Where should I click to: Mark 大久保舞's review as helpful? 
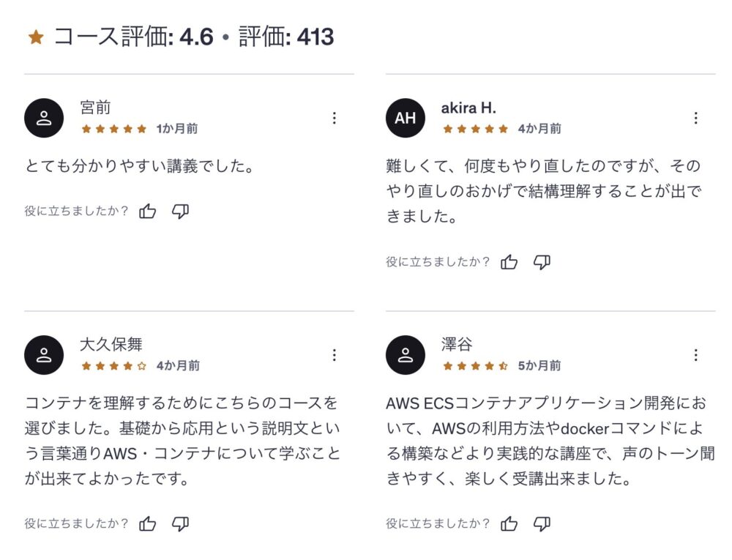(148, 523)
